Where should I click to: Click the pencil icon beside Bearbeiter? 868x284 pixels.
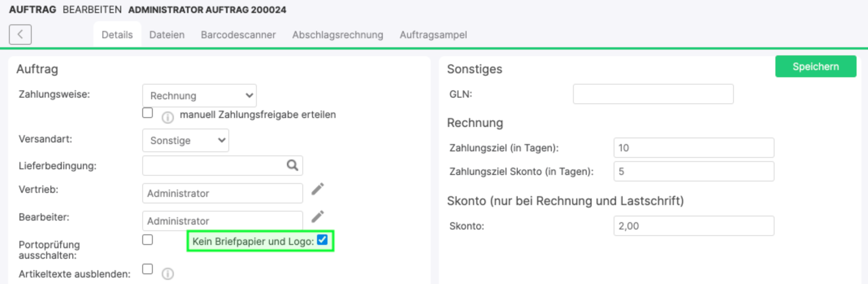point(318,217)
